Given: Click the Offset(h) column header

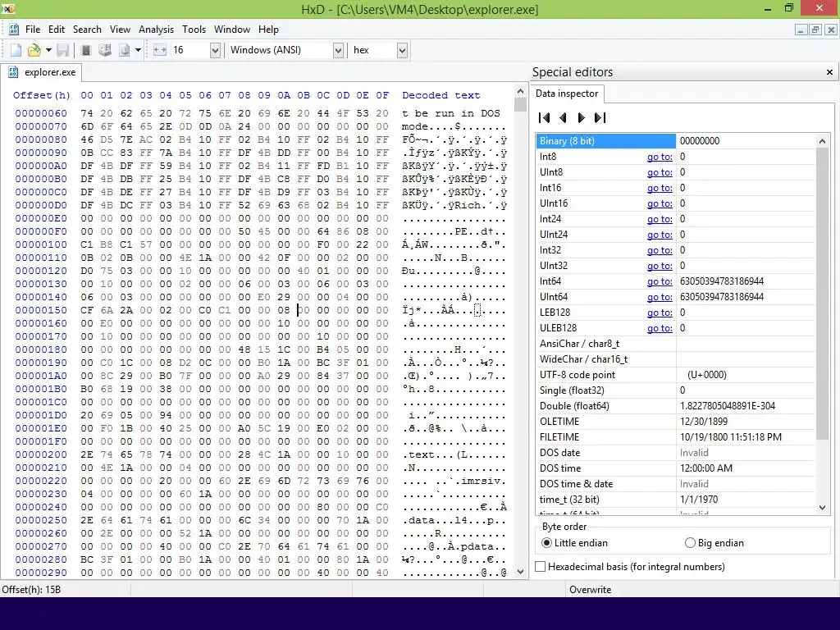Looking at the screenshot, I should (41, 95).
